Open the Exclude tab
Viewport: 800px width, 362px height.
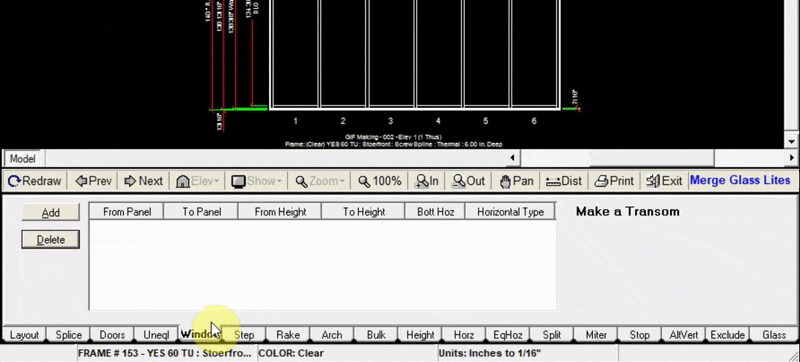pyautogui.click(x=728, y=335)
